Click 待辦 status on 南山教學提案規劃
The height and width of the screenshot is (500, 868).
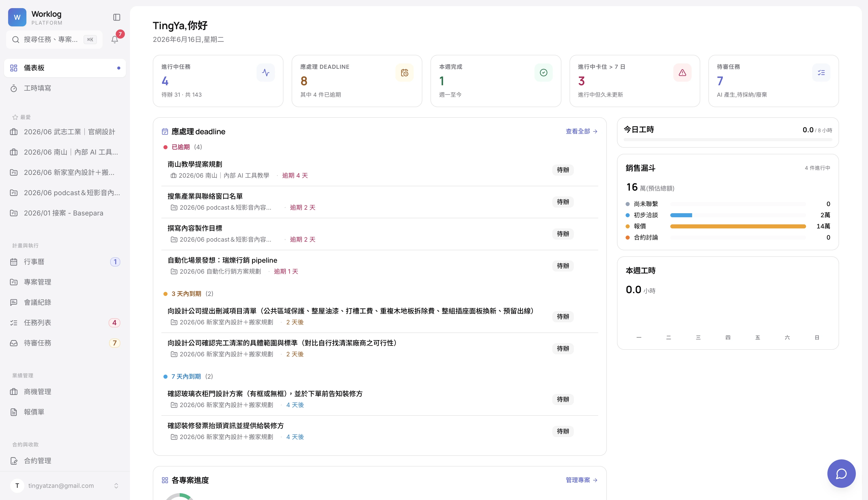click(563, 170)
